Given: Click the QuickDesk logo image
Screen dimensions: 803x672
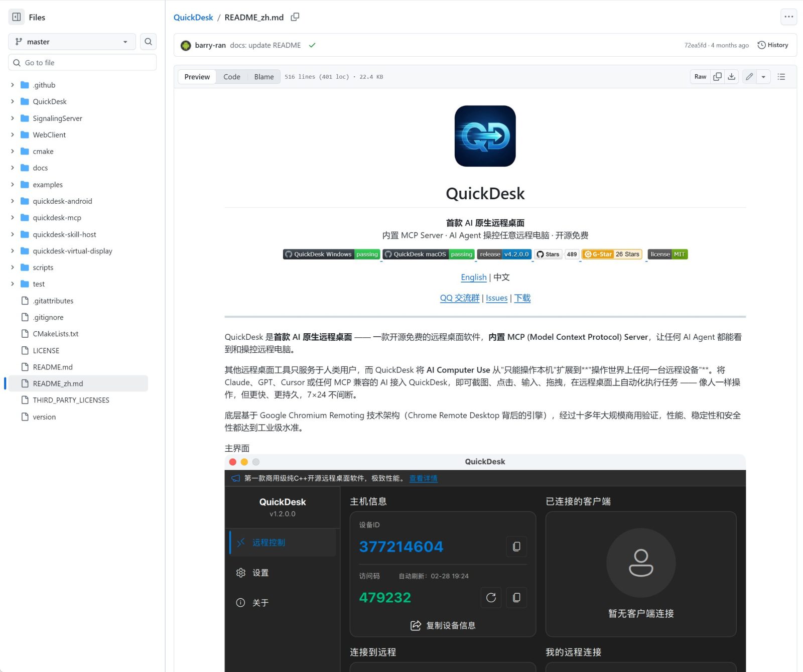Looking at the screenshot, I should tap(485, 136).
